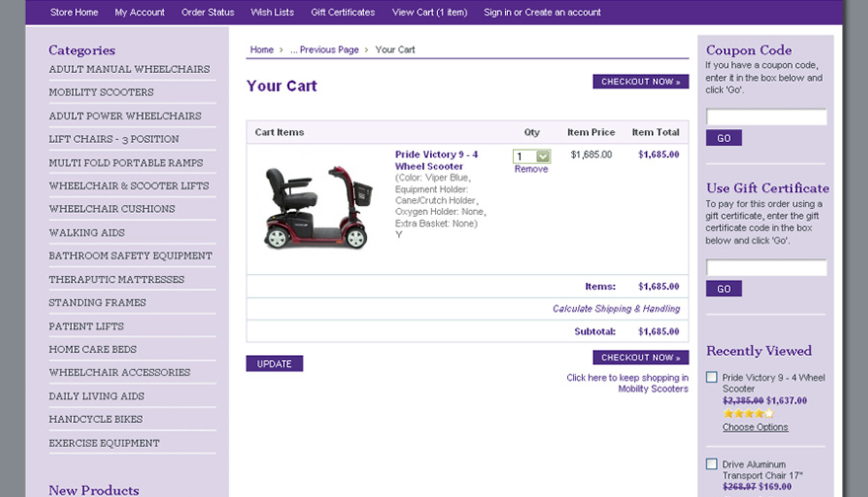Open Daily Living Aids category
Viewport: 868px width, 497px height.
tap(97, 396)
